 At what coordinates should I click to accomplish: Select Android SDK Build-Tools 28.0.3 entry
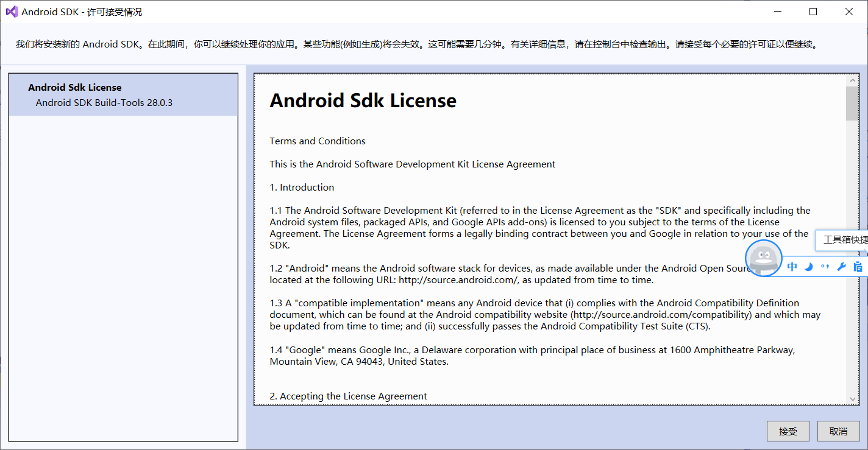coord(104,103)
